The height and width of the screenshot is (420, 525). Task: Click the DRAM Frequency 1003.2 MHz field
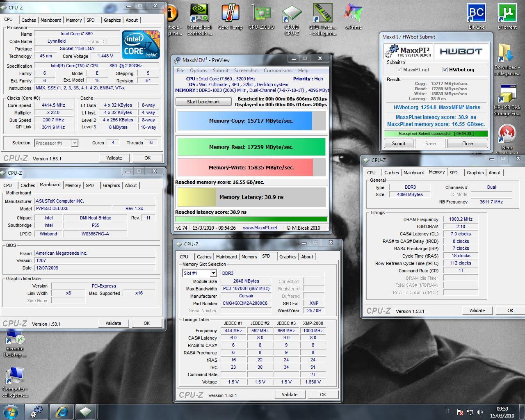click(461, 219)
